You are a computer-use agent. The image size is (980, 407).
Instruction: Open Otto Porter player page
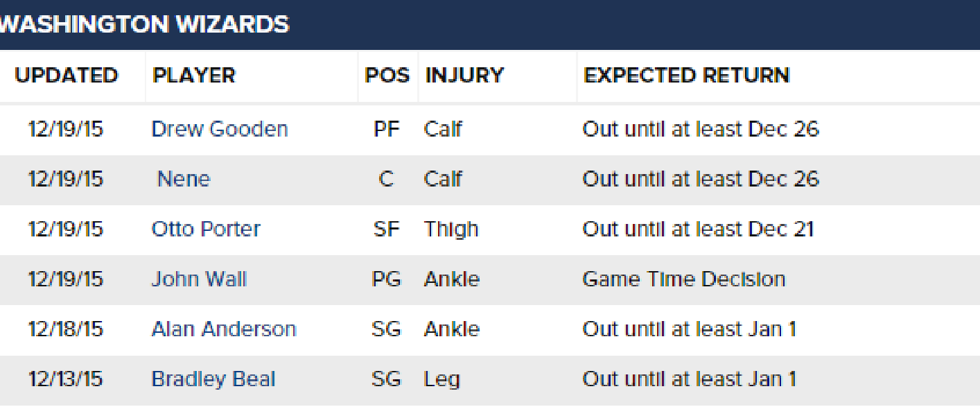pyautogui.click(x=206, y=229)
